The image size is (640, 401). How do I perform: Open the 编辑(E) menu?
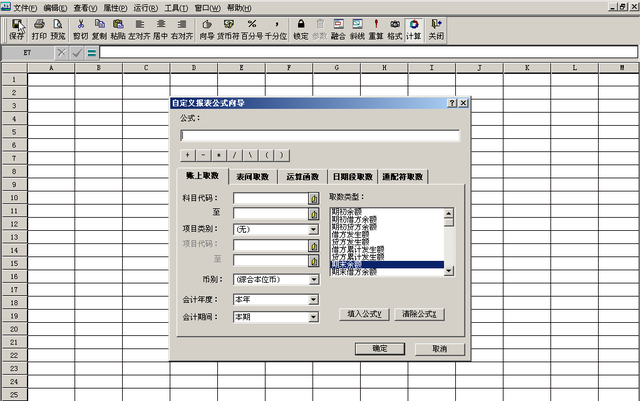click(x=55, y=8)
